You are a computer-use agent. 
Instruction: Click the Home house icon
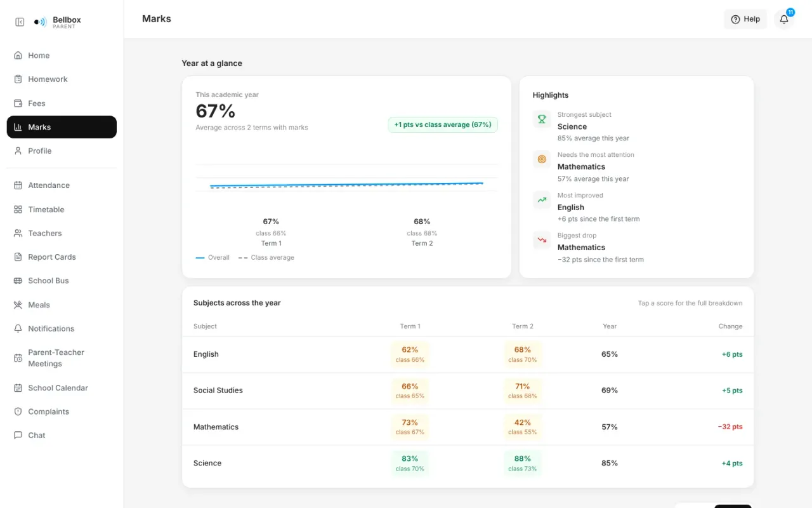pyautogui.click(x=18, y=55)
